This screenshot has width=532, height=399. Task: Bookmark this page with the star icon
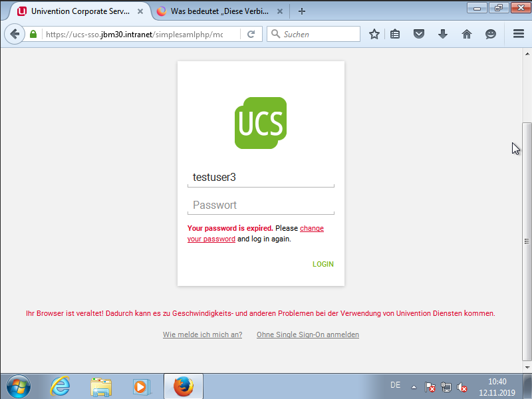[x=374, y=34]
